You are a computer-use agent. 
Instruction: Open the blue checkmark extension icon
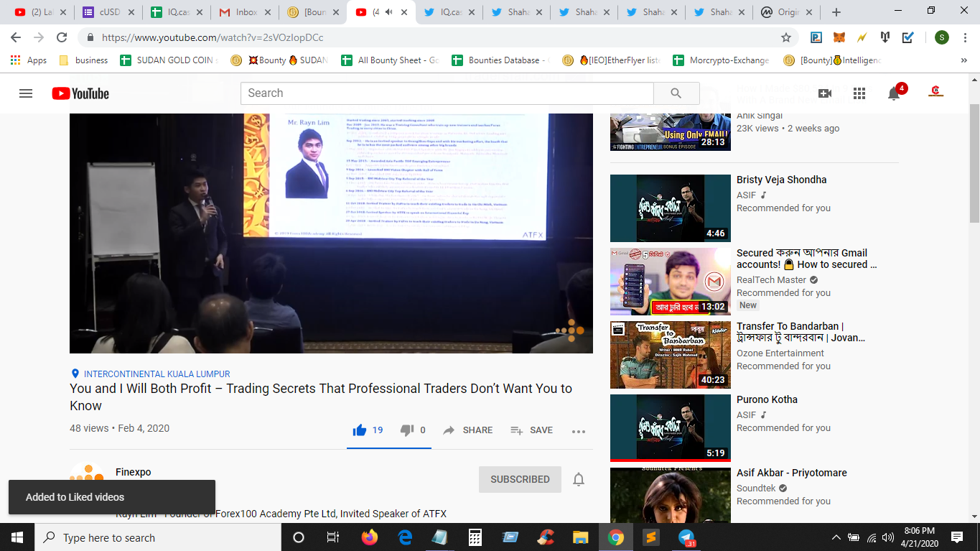908,37
